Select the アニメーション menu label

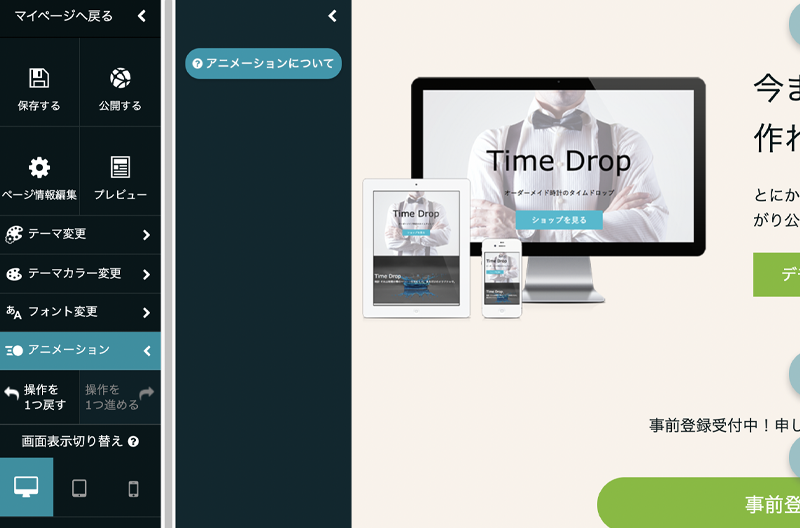pyautogui.click(x=68, y=350)
